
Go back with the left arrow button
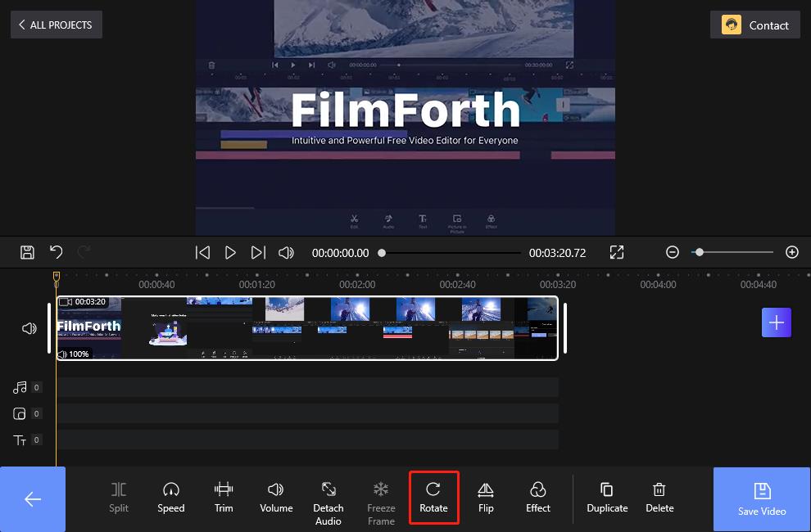33,499
